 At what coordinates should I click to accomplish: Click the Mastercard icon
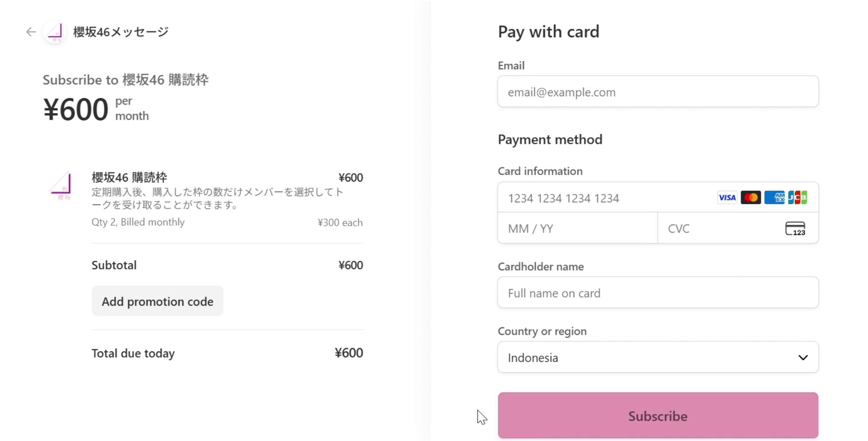coord(750,198)
